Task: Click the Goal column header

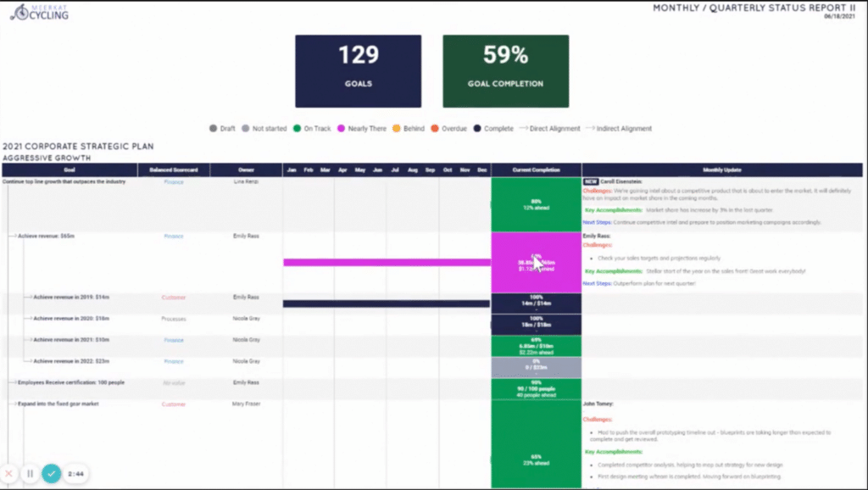Action: point(68,169)
